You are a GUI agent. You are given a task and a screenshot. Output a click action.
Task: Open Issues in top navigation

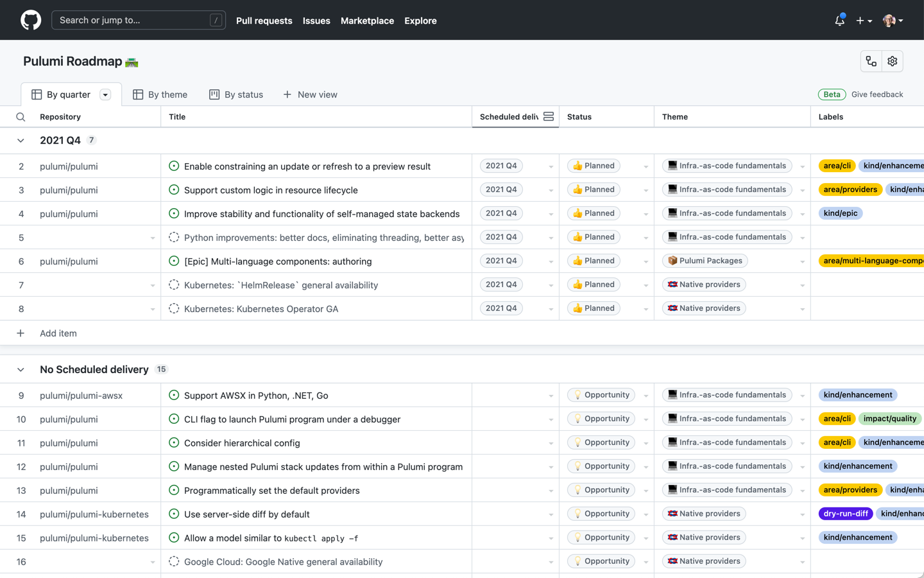[316, 21]
